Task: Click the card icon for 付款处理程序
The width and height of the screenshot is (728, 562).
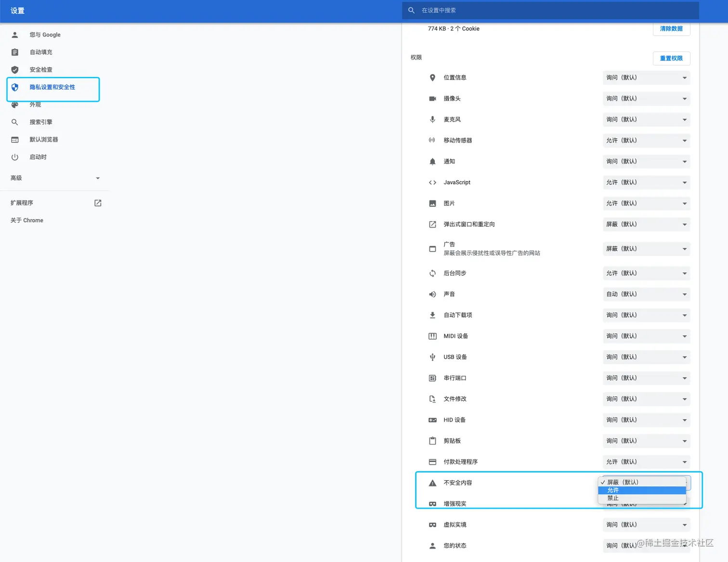Action: point(432,462)
